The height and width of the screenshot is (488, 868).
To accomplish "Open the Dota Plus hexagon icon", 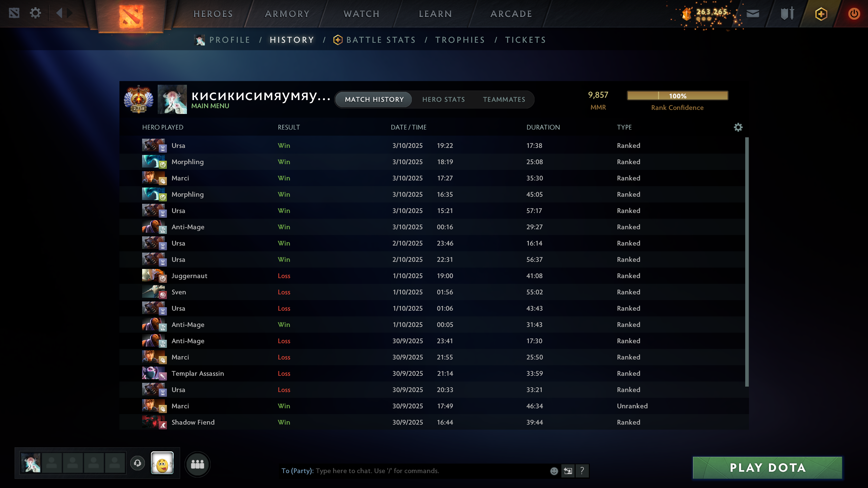I will [821, 14].
